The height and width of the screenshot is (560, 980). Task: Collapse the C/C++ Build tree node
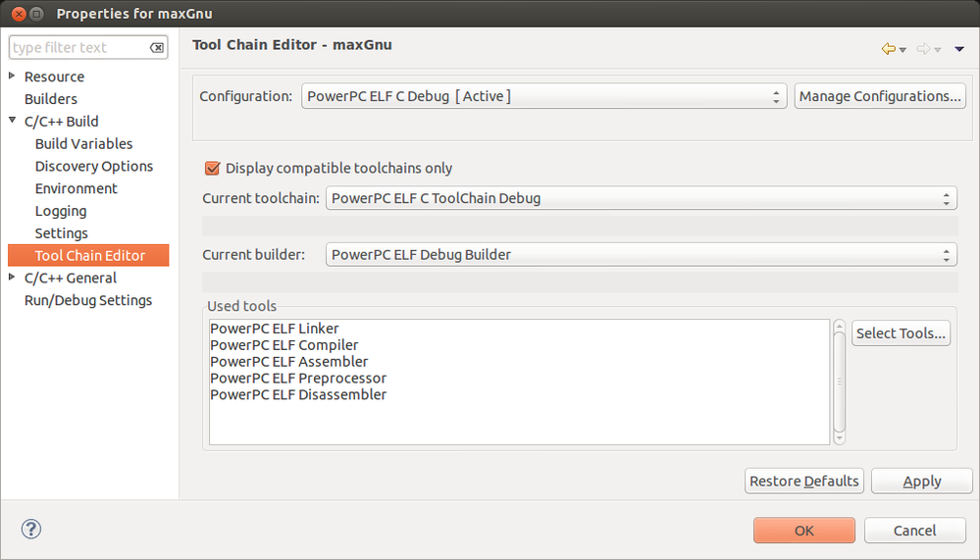(x=12, y=122)
